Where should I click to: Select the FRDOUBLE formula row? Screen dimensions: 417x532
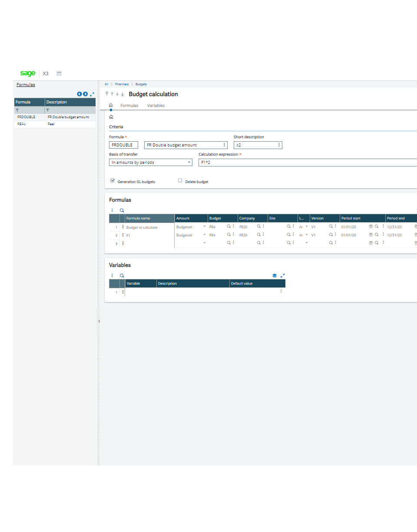coord(26,117)
